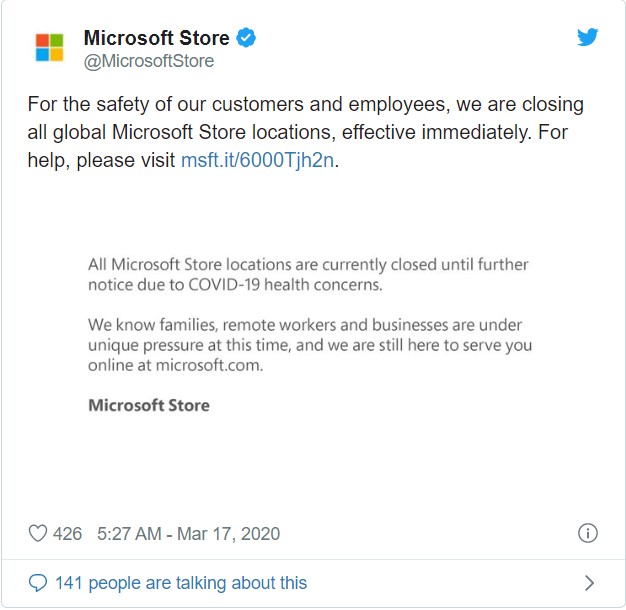This screenshot has width=626, height=610.
Task: Click the Microsoft Store account name
Action: (x=156, y=38)
